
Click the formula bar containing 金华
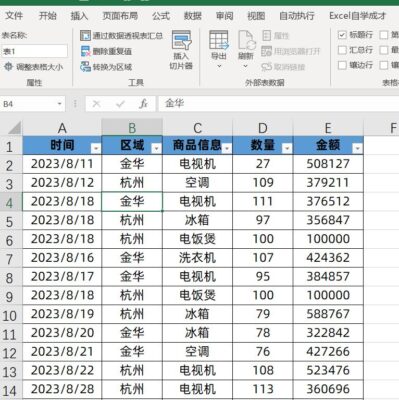pos(278,104)
